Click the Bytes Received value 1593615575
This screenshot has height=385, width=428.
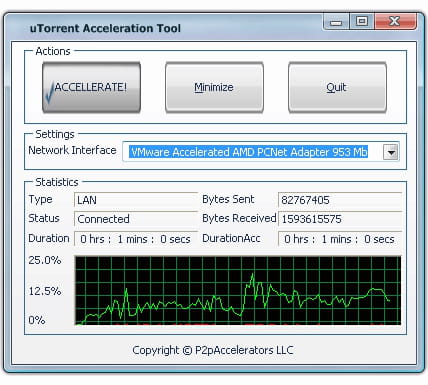coord(340,219)
